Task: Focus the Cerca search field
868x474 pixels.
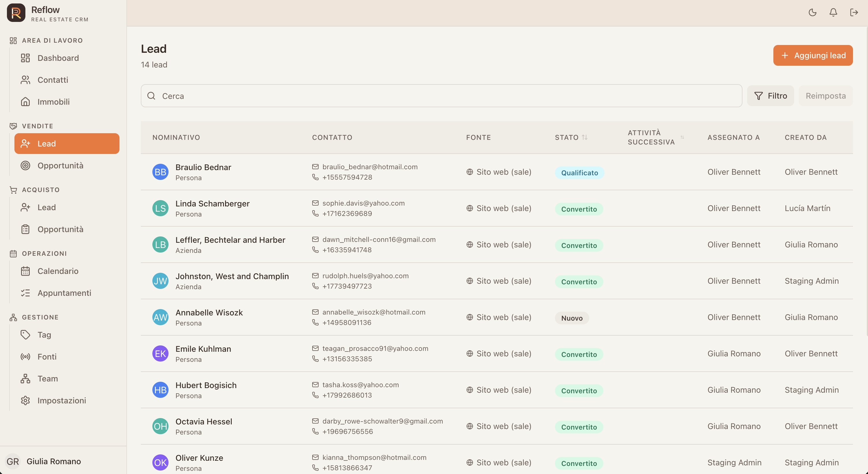Action: [442, 96]
